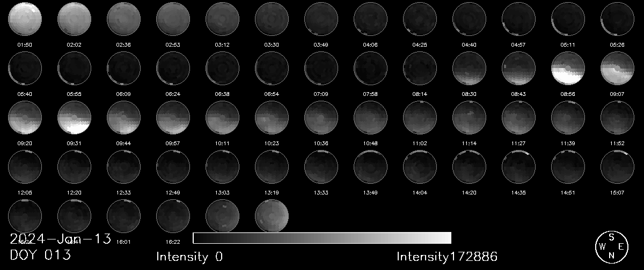Choose the 02:02 intensity disk
The width and height of the screenshot is (644, 270).
click(74, 18)
